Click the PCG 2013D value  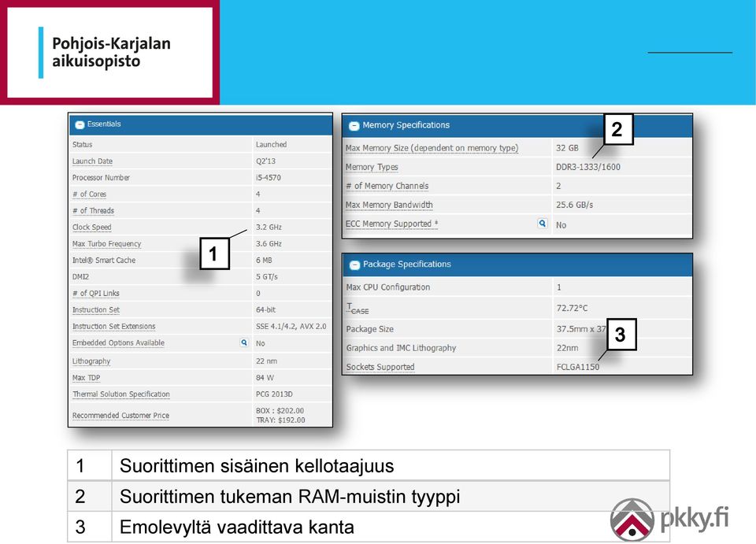[274, 394]
